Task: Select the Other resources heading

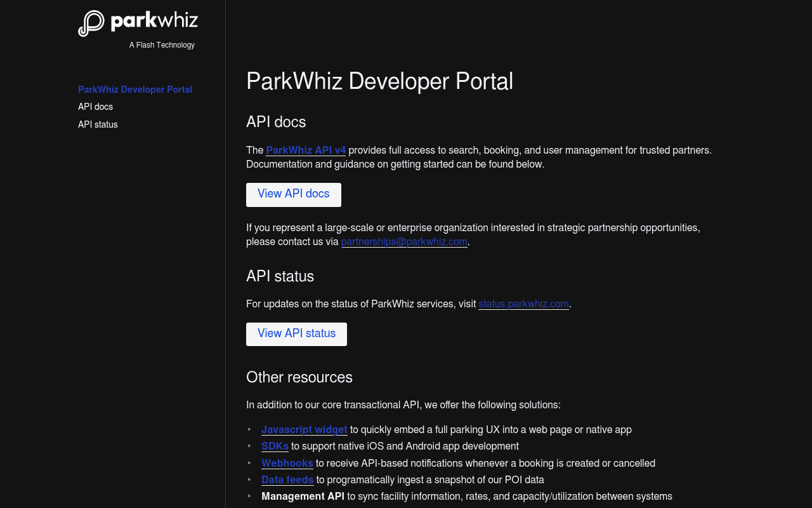Action: coord(299,377)
